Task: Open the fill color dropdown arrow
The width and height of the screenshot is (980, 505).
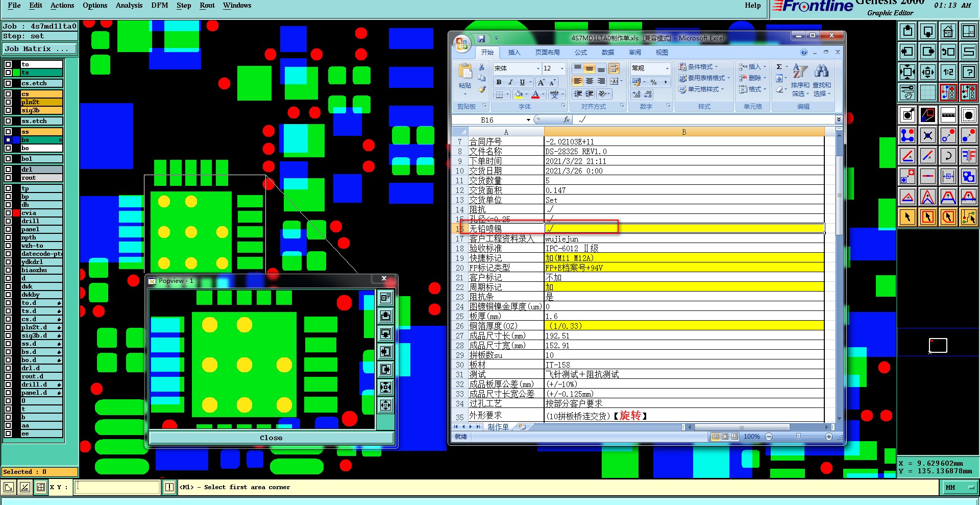Action: [527, 94]
